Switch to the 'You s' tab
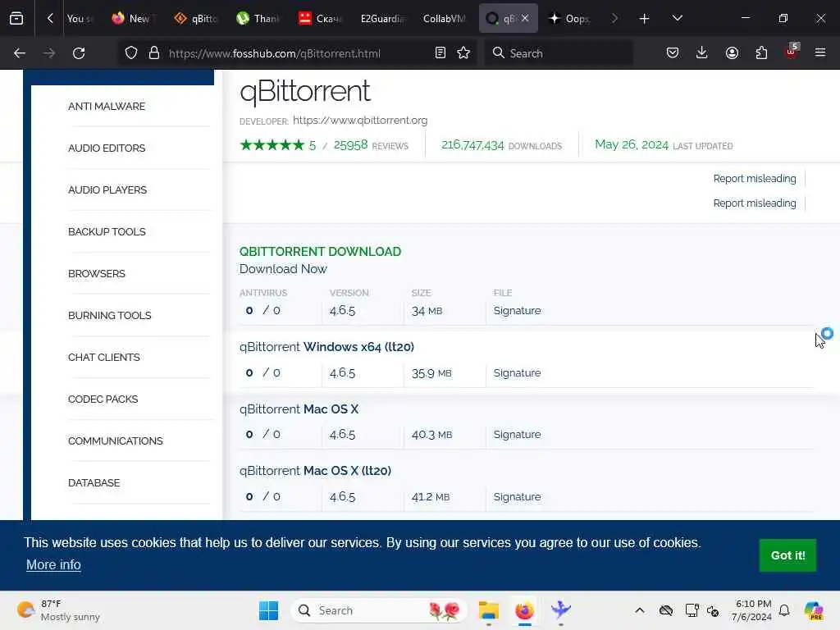840x630 pixels. point(80,19)
